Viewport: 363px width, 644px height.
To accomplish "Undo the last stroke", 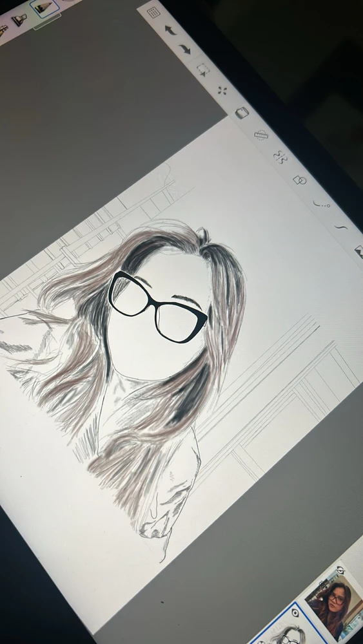I will pyautogui.click(x=170, y=30).
